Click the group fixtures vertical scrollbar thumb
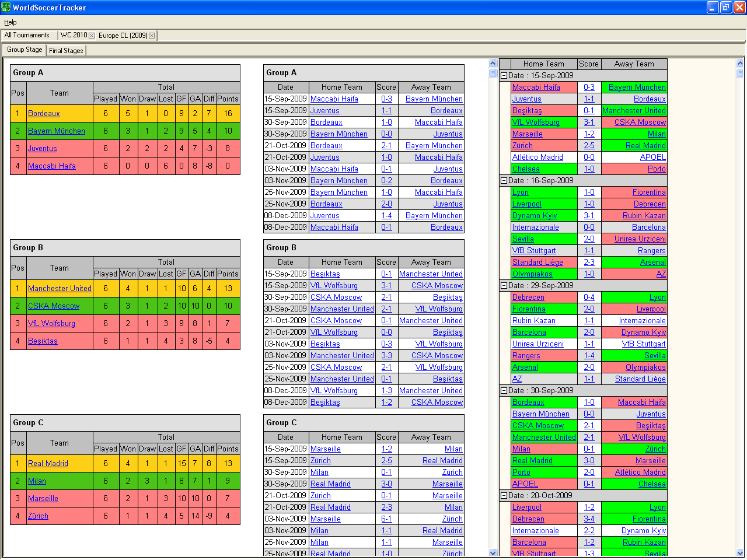 coord(493,73)
